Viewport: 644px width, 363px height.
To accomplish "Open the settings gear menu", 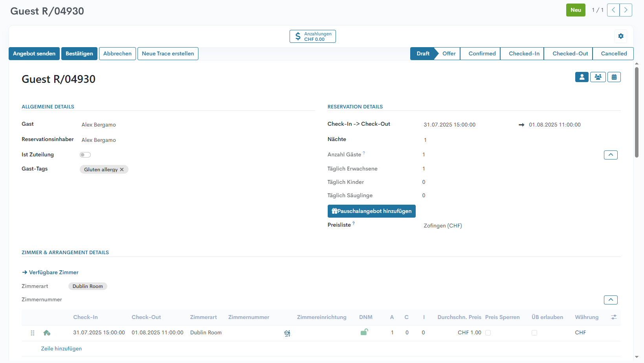I will (x=620, y=36).
